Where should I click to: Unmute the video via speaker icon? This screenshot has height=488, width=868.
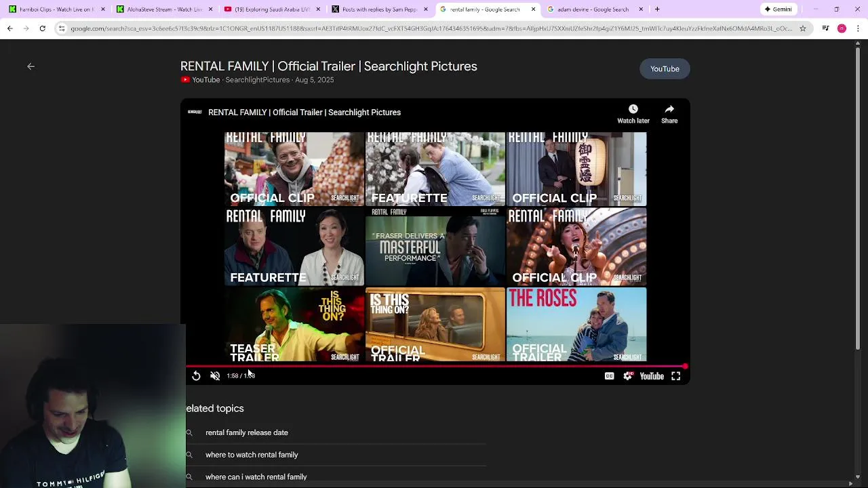click(215, 375)
